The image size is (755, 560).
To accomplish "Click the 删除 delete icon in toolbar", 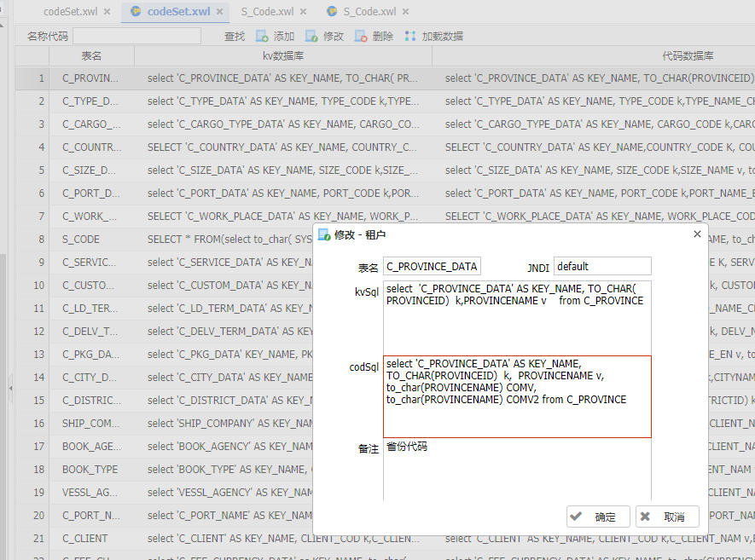I will click(361, 36).
